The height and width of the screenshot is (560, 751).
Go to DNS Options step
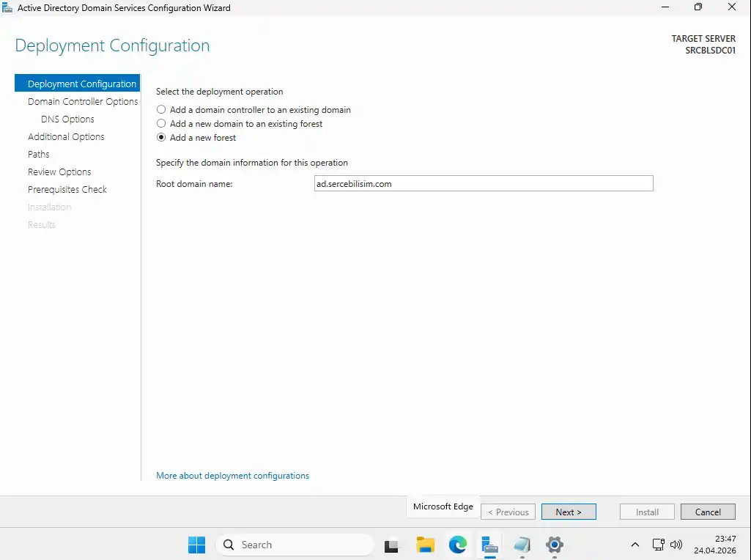tap(67, 119)
